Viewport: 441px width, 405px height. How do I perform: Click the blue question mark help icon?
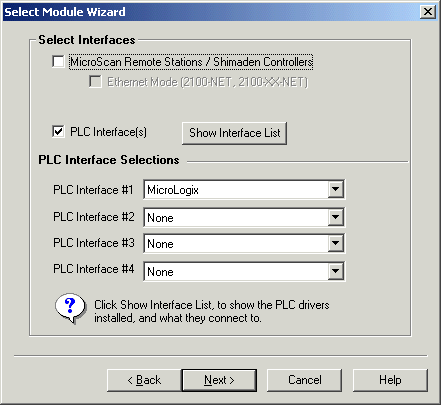(70, 308)
